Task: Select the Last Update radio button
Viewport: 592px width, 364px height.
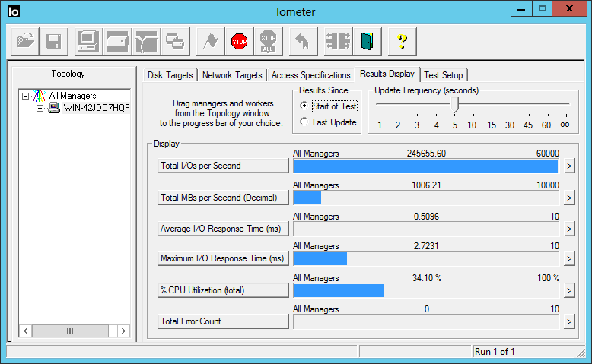Action: [304, 122]
